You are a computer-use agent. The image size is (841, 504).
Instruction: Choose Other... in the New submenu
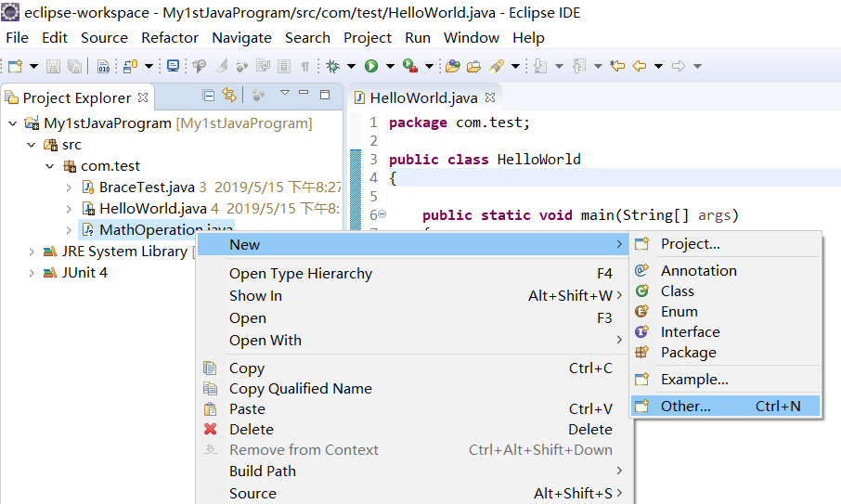[x=726, y=406]
